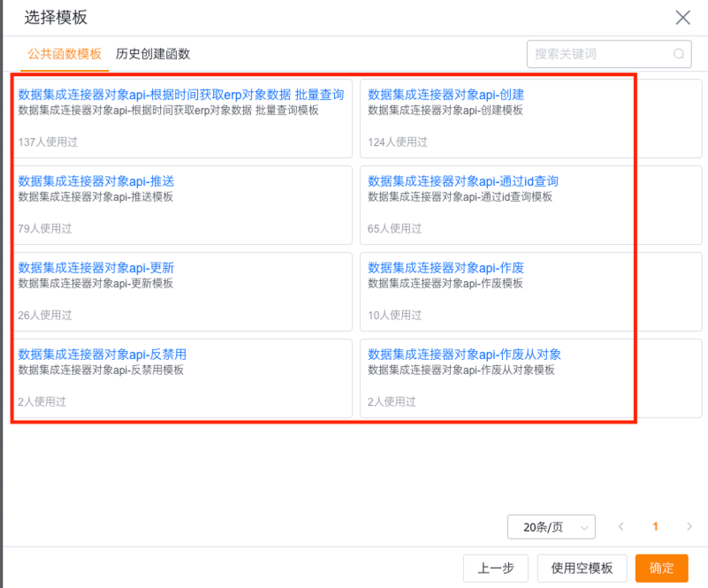708x588 pixels.
Task: Click the 124人使用过 usage count
Action: tap(398, 142)
